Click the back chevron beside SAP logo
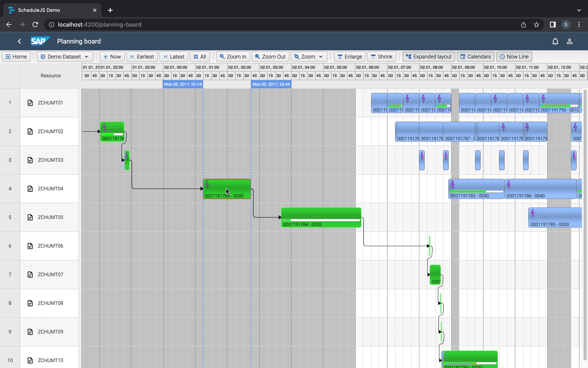588x368 pixels. point(19,41)
